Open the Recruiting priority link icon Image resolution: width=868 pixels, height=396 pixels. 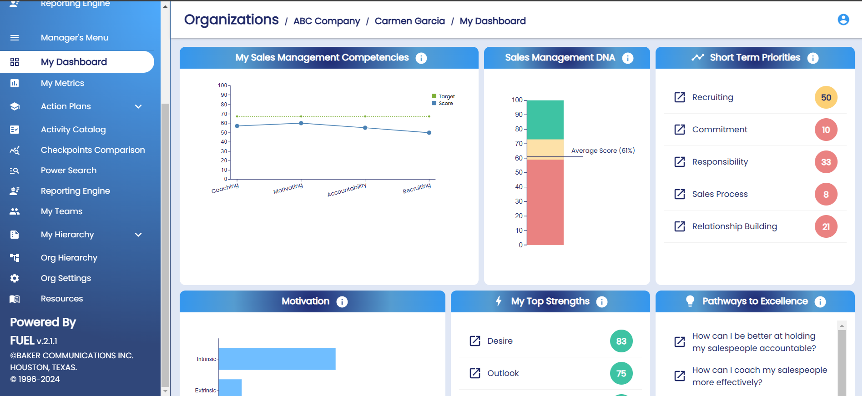[x=679, y=97]
